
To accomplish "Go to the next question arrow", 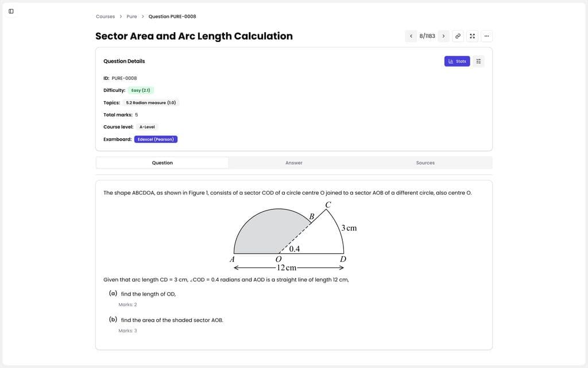I will 443,36.
